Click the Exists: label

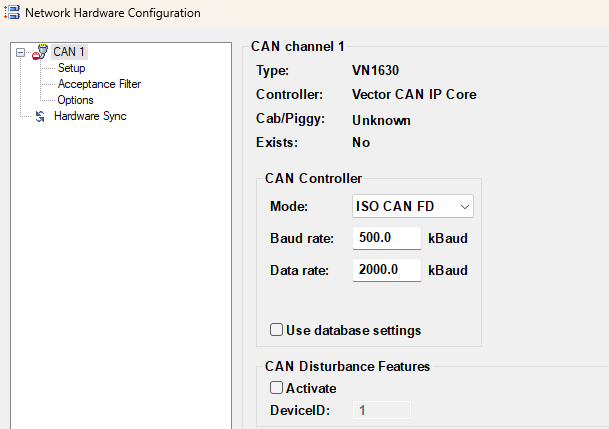[277, 142]
